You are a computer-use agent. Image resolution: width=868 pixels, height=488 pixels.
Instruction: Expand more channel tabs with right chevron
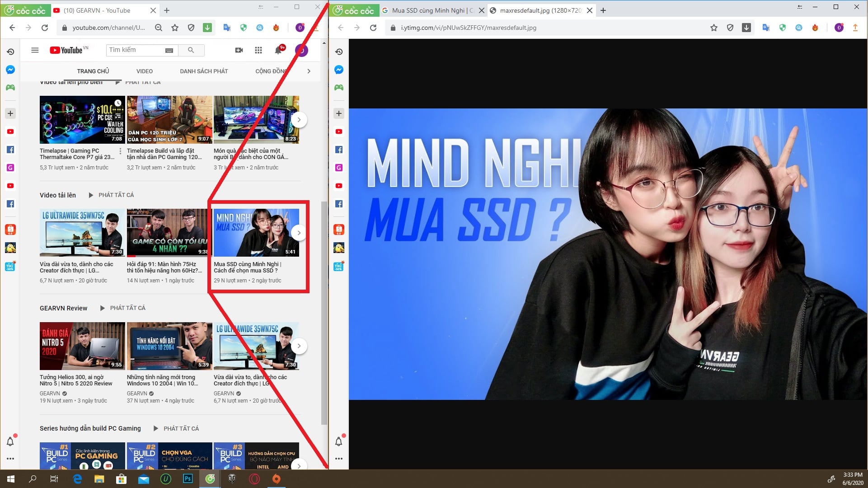pyautogui.click(x=309, y=71)
